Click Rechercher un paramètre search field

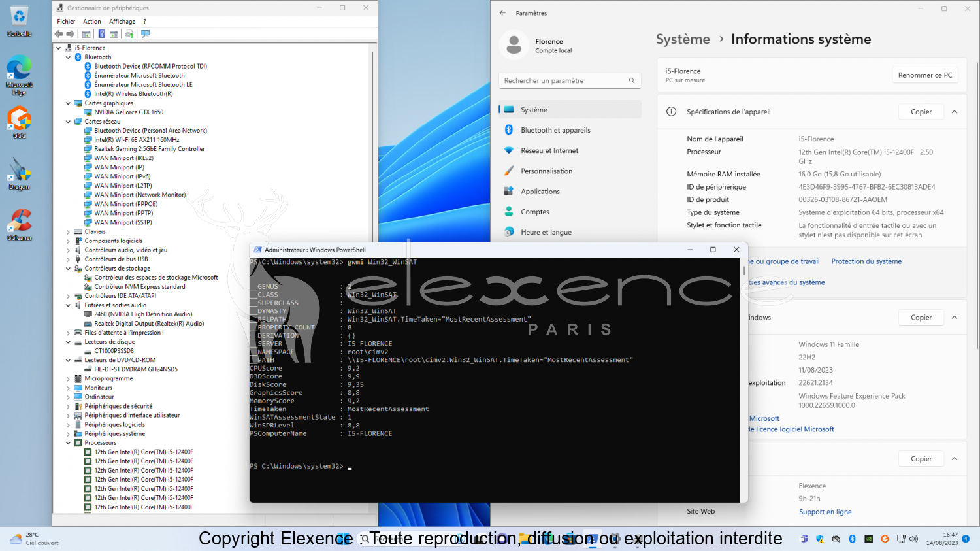(x=570, y=81)
